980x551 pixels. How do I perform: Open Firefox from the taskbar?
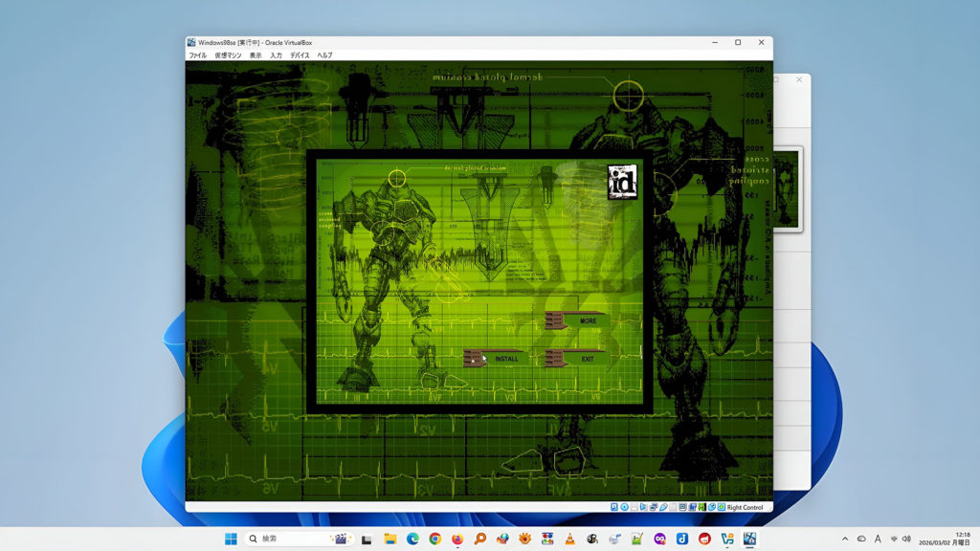tap(457, 540)
